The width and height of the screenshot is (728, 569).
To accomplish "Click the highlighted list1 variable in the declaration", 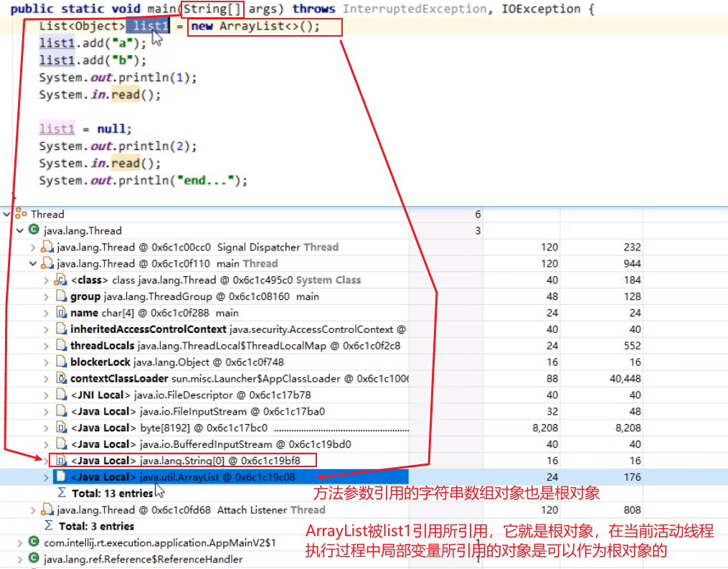I will [148, 27].
